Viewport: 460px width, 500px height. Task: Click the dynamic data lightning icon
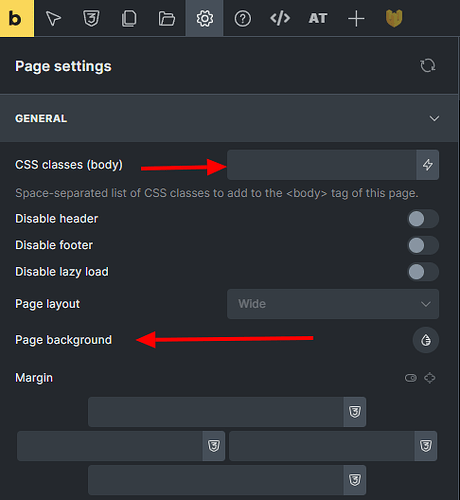(428, 165)
